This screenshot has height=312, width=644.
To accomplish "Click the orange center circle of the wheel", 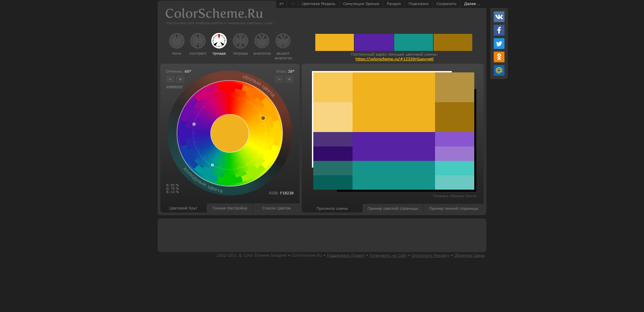I will point(230,133).
